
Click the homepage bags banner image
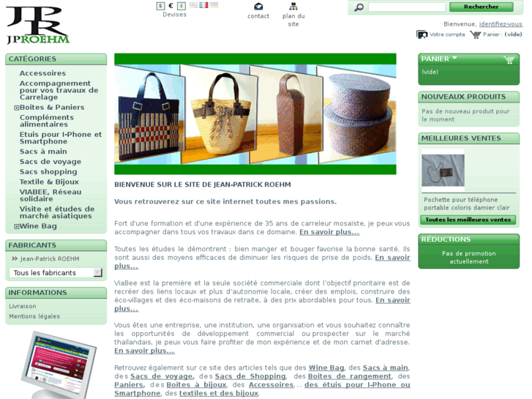pos(255,114)
